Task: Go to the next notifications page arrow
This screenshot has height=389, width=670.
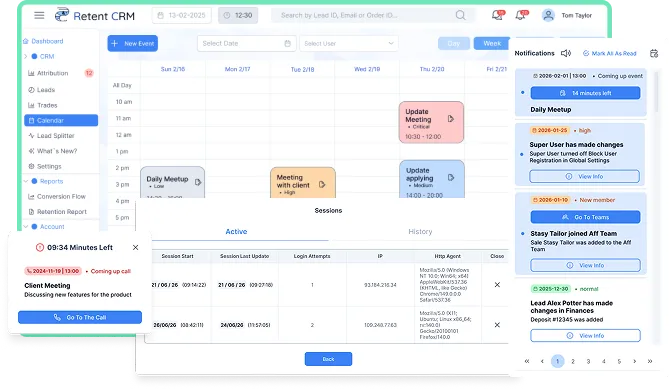Action: pos(635,361)
